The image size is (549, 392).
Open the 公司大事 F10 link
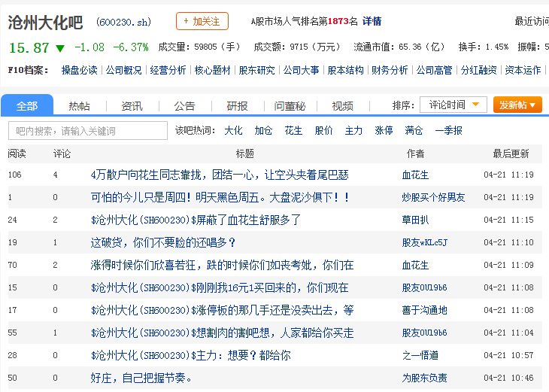pyautogui.click(x=301, y=70)
